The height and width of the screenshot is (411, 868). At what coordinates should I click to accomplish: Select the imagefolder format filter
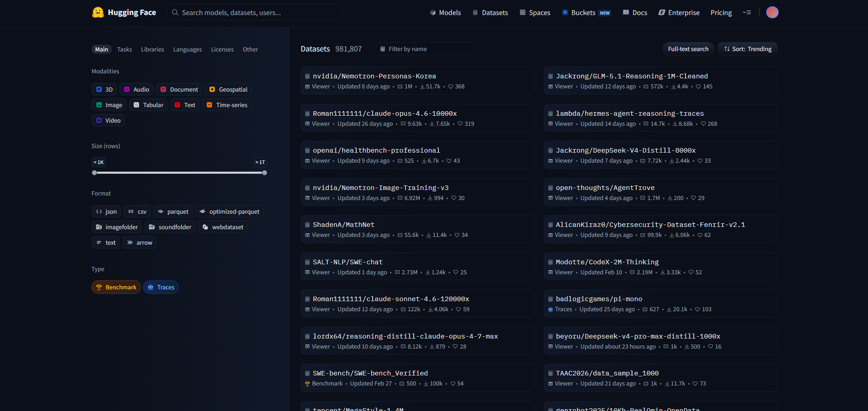[117, 227]
